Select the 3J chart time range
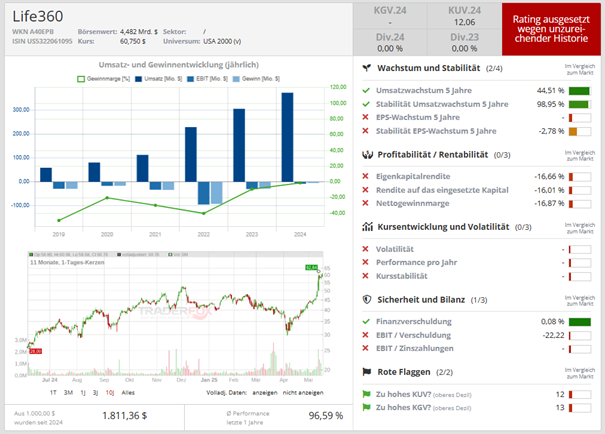 point(95,393)
